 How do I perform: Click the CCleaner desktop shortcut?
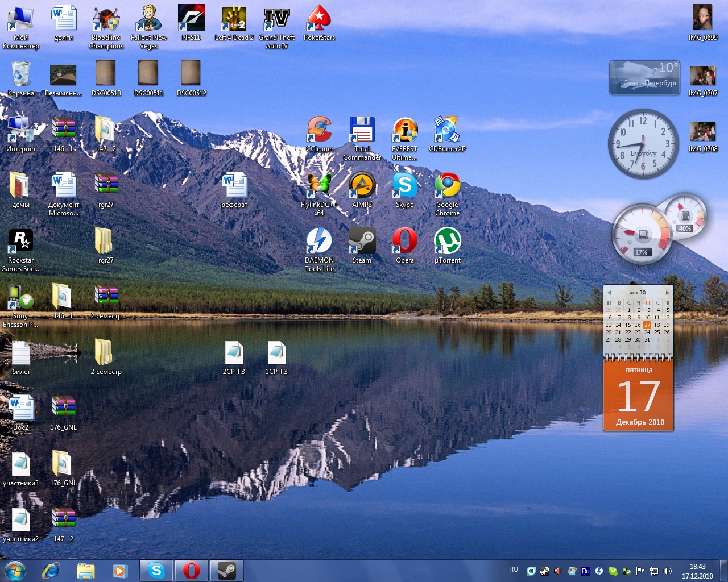point(319,134)
